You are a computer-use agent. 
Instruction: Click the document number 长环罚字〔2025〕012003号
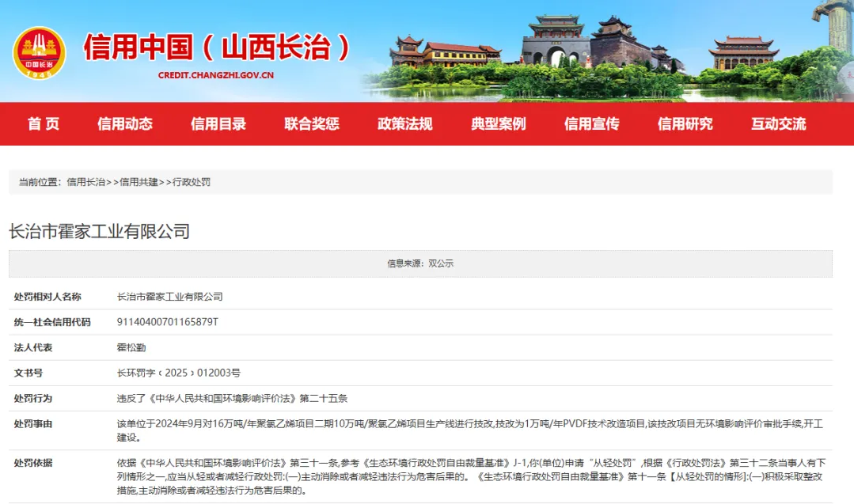[x=179, y=373]
